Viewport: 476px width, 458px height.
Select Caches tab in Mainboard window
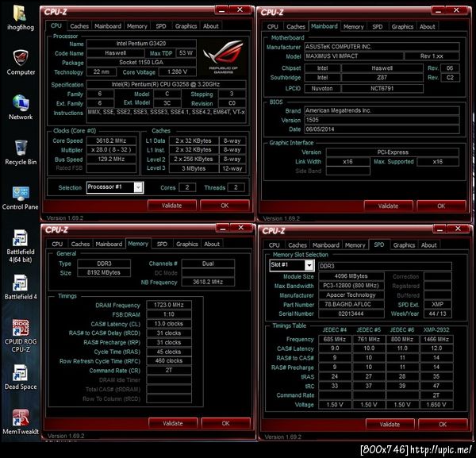pos(296,26)
